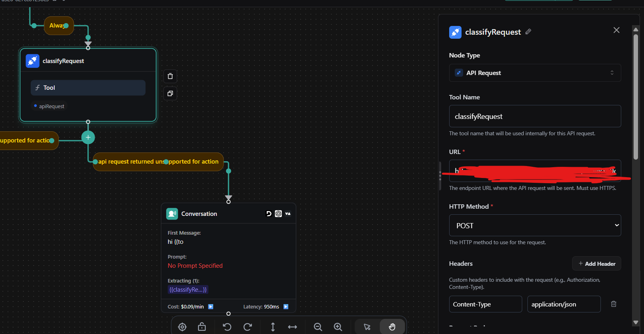
Task: Click the Tool row in classifyRequest node
Action: click(x=88, y=88)
